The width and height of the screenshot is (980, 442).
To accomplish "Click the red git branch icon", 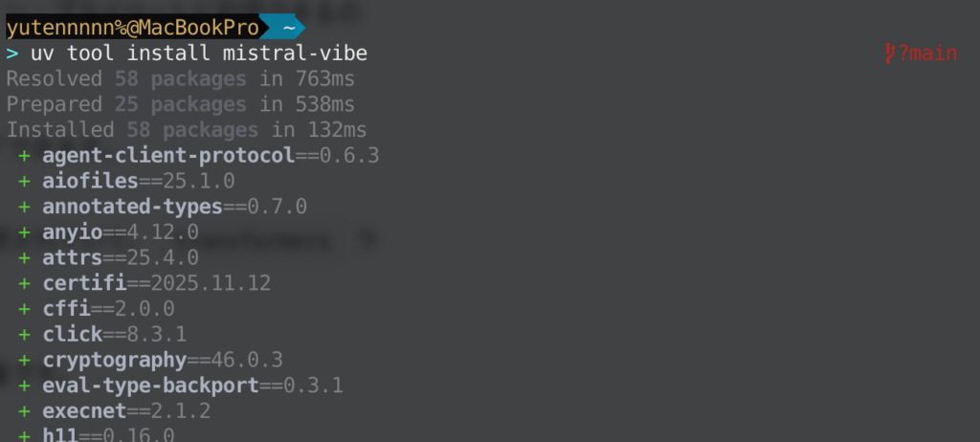I will (x=891, y=54).
